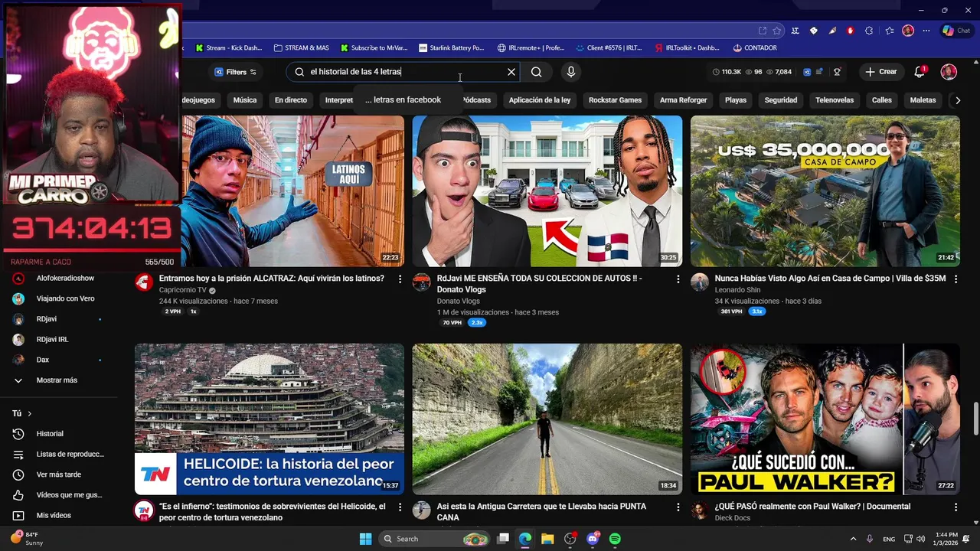Image resolution: width=980 pixels, height=551 pixels.
Task: Click into the YouTube search field
Action: (402, 72)
